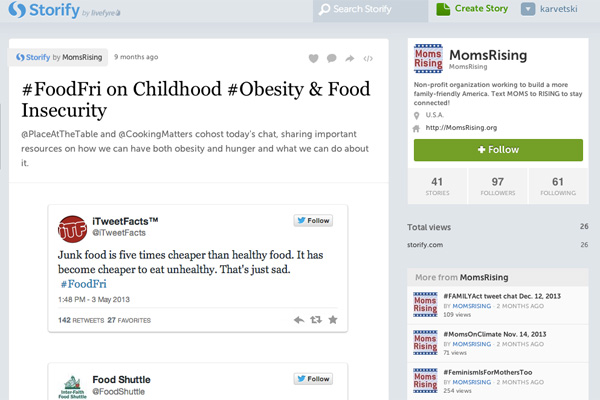
Task: Open the karvetski user dropdown
Action: pyautogui.click(x=549, y=9)
